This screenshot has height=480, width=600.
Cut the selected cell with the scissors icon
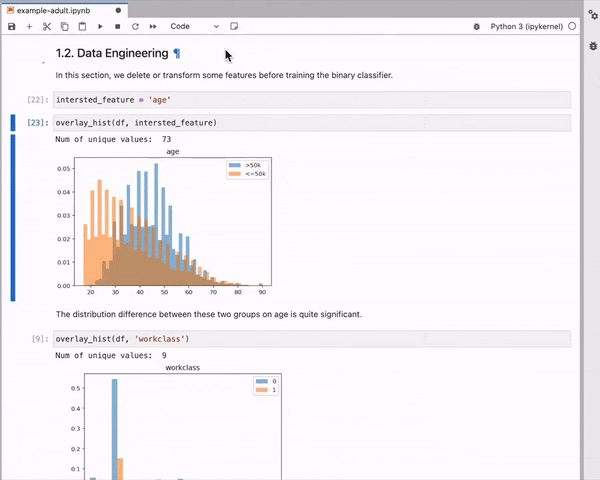(47, 26)
